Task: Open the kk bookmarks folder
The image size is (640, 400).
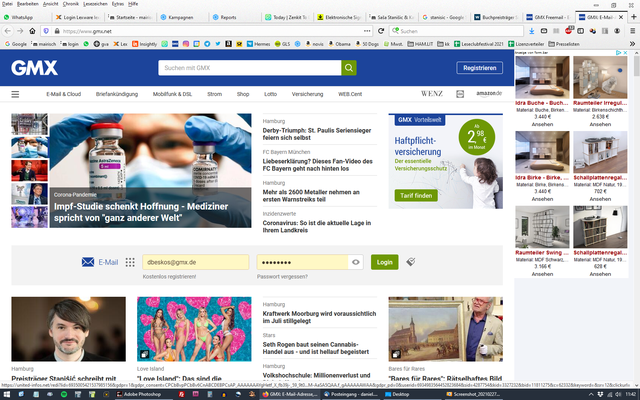Action: click(444, 44)
